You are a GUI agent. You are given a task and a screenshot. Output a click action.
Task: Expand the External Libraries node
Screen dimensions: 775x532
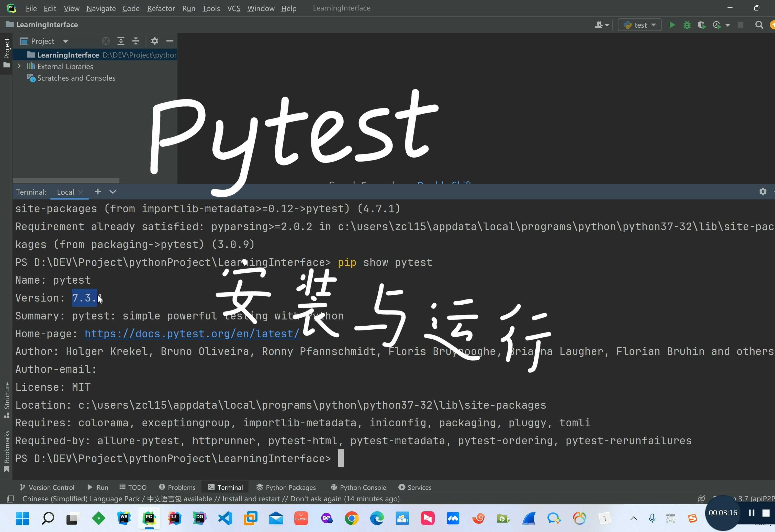[19, 66]
